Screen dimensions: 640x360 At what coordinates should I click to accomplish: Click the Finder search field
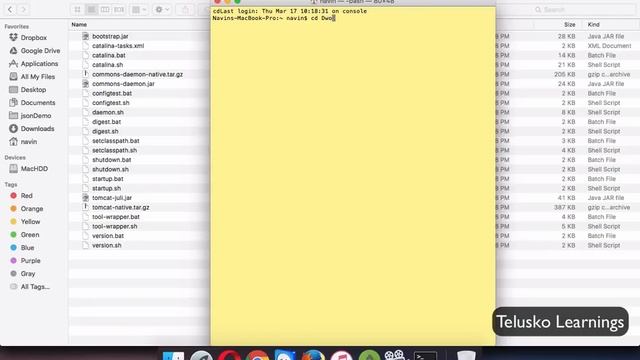click(x=584, y=9)
